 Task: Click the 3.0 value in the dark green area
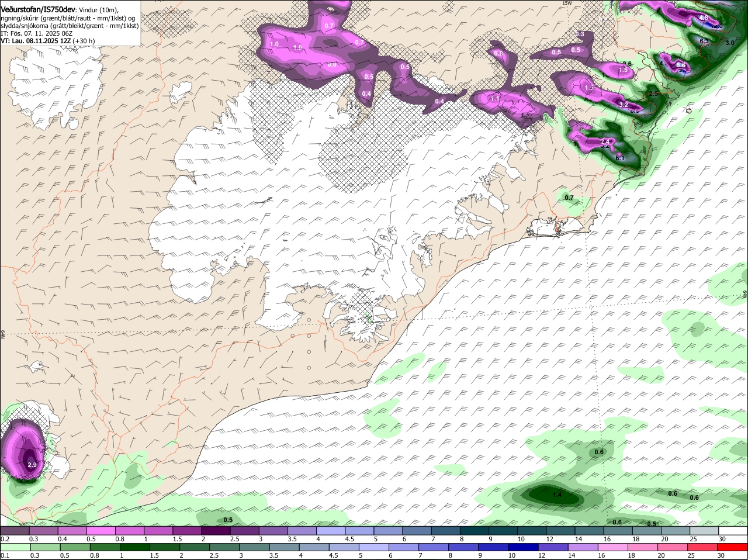[x=730, y=43]
